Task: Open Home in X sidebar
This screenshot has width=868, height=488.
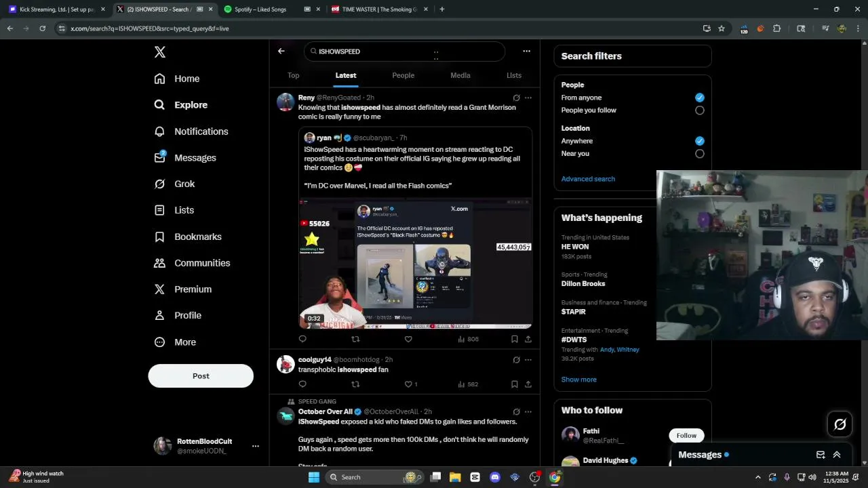Action: pyautogui.click(x=177, y=79)
